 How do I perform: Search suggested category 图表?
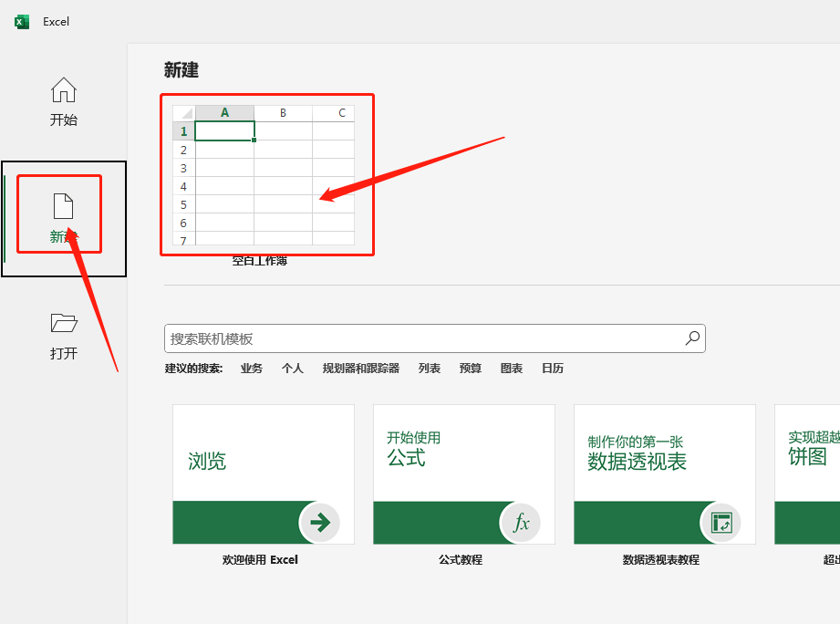(x=511, y=368)
